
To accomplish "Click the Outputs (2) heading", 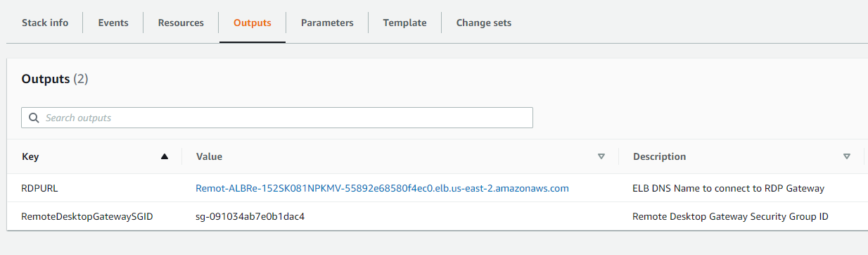I will click(55, 79).
